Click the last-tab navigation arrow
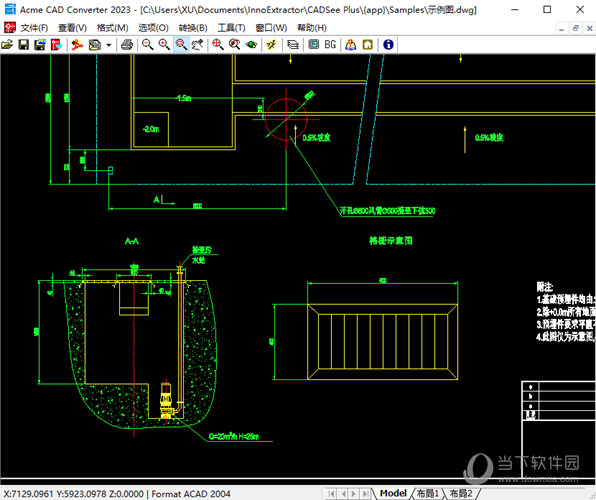Image resolution: width=596 pixels, height=500 pixels. [x=365, y=494]
